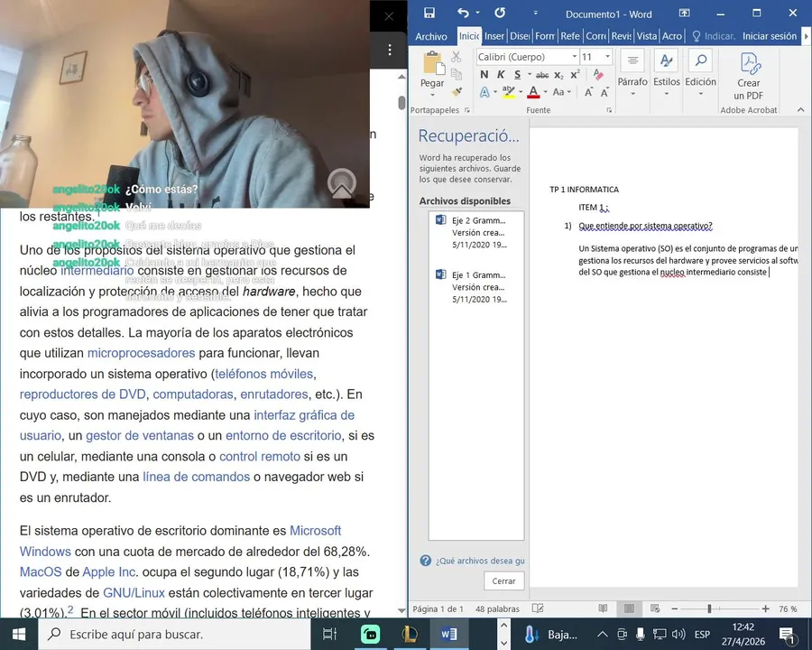Viewport: 812px width, 650px height.
Task: Click the Copy icon in Portapapeles
Action: click(457, 74)
